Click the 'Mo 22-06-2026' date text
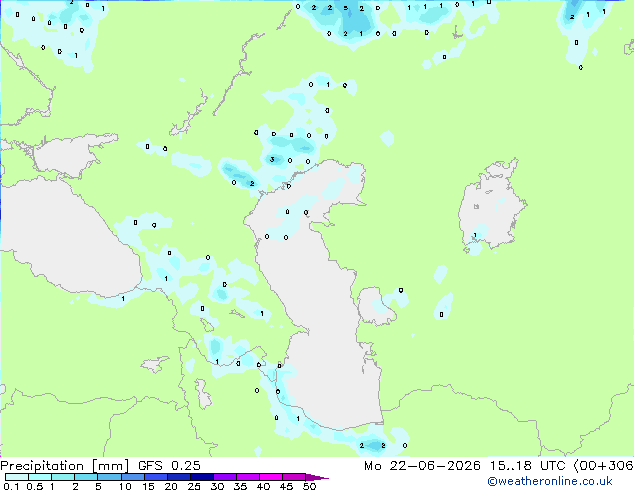 pos(423,466)
